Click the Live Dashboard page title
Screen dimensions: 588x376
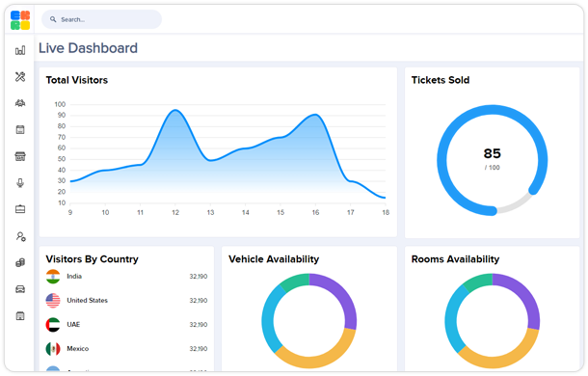coord(88,48)
